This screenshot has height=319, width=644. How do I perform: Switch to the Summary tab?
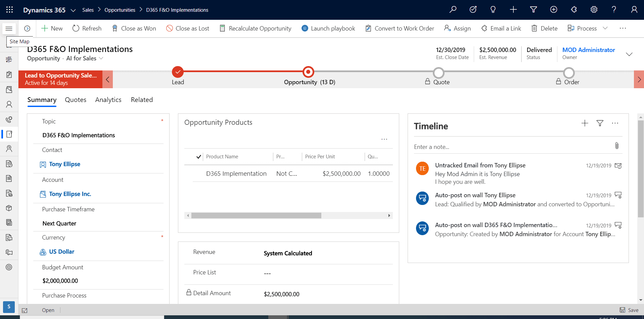[42, 100]
